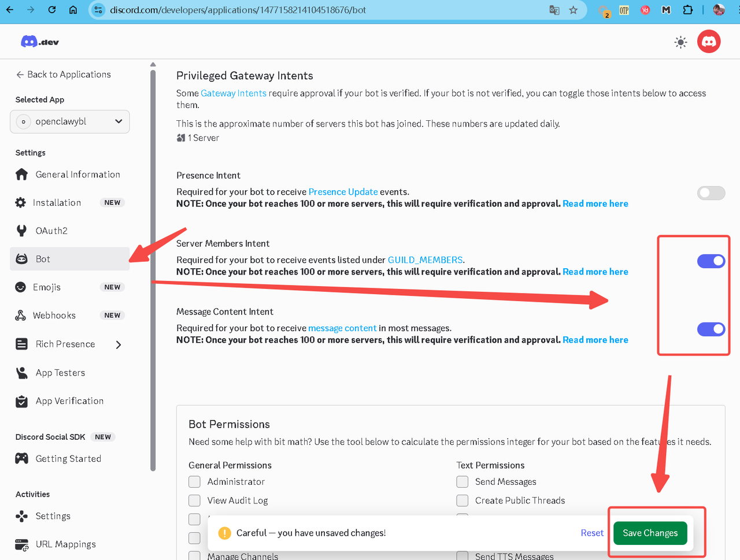Check the View Audit Log box
Screen dimensions: 740x560
click(x=195, y=500)
